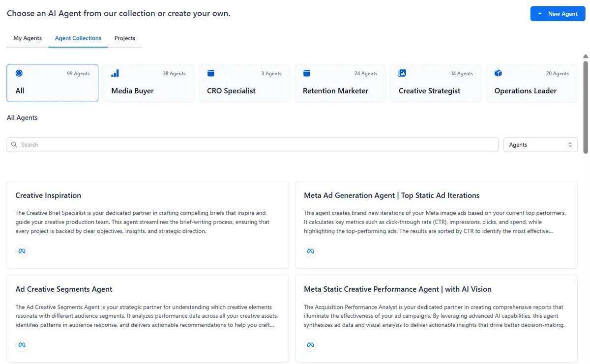Open Meta Ad Generation Agent Top Static Ad Iterations

391,196
